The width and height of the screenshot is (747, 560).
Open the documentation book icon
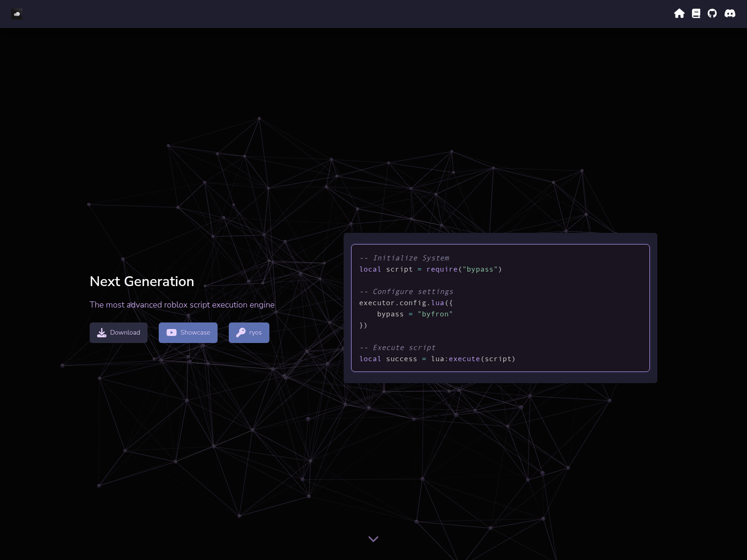coord(696,14)
